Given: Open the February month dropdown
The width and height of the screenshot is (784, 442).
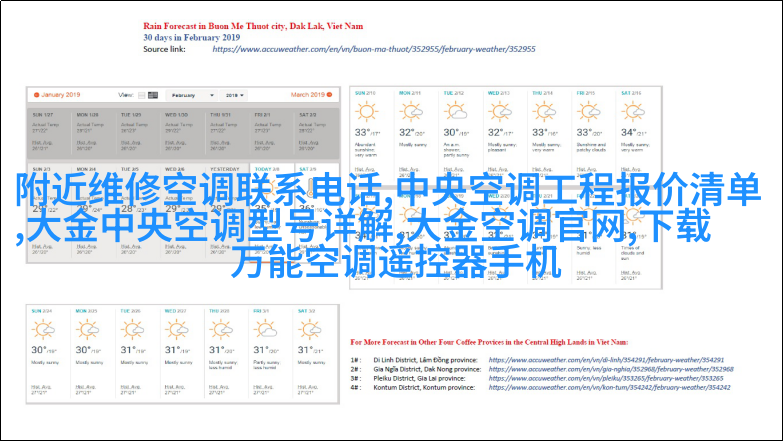Looking at the screenshot, I should click(x=192, y=95).
